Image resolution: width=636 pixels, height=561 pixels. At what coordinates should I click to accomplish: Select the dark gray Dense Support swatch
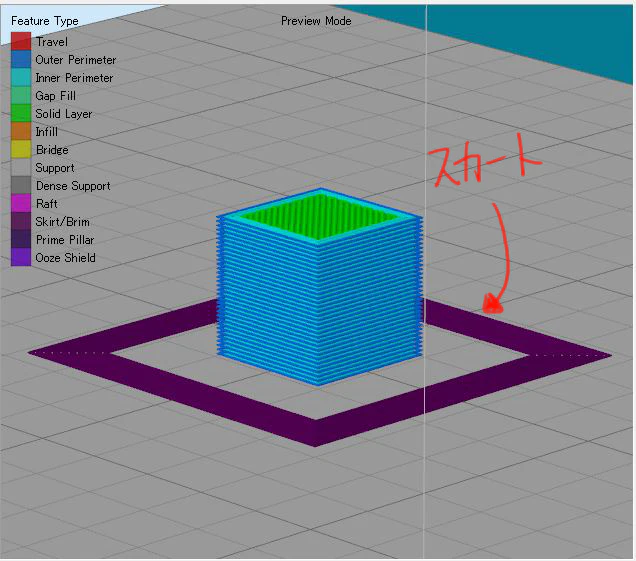21,185
